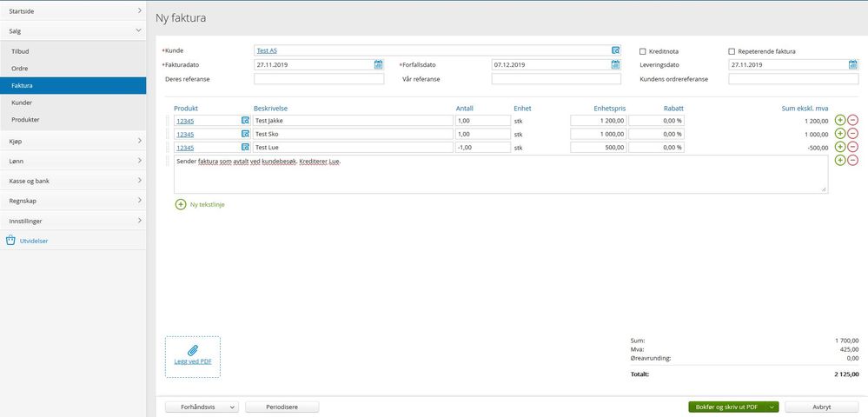Click the Periodisere button
Viewport: 868px width, 417px height.
point(282,407)
